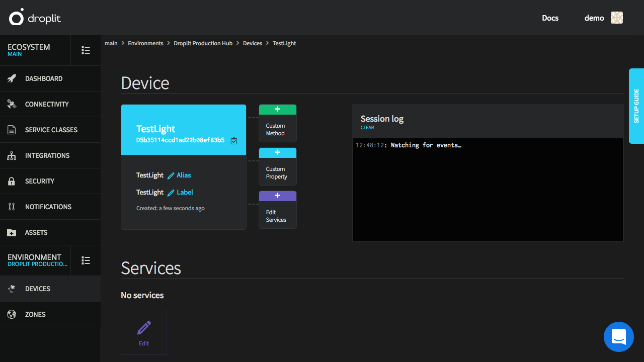
Task: Click the Edit Services card label
Action: coord(276,216)
